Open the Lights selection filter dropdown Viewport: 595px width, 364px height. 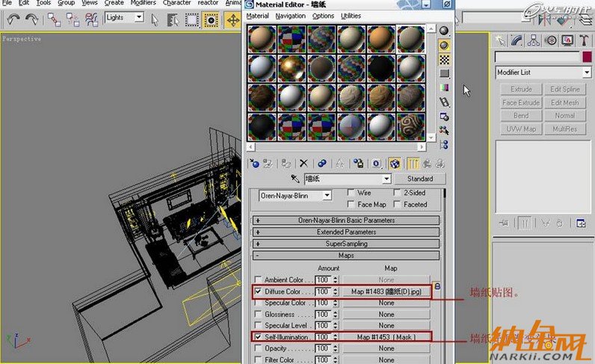[124, 17]
